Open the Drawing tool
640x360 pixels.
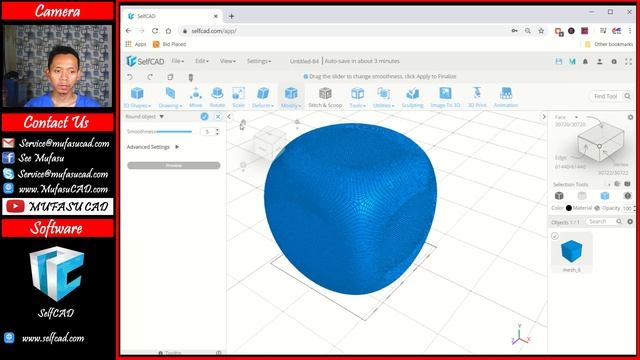[x=170, y=97]
